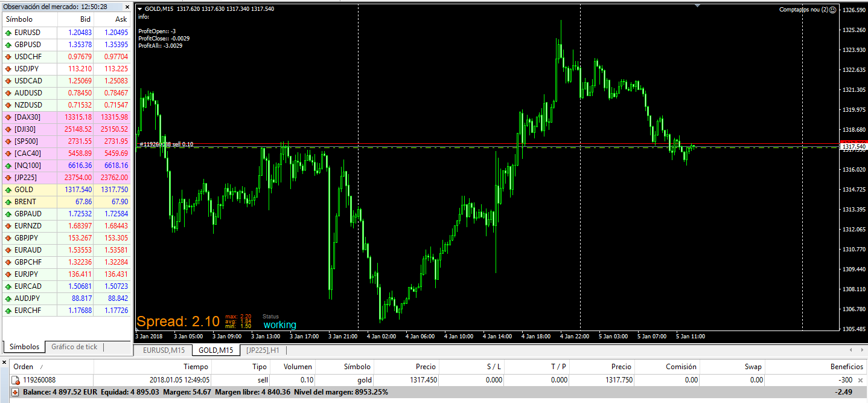This screenshot has height=403, width=868.
Task: Click the AUDUSD arrow icon
Action: 8,93
